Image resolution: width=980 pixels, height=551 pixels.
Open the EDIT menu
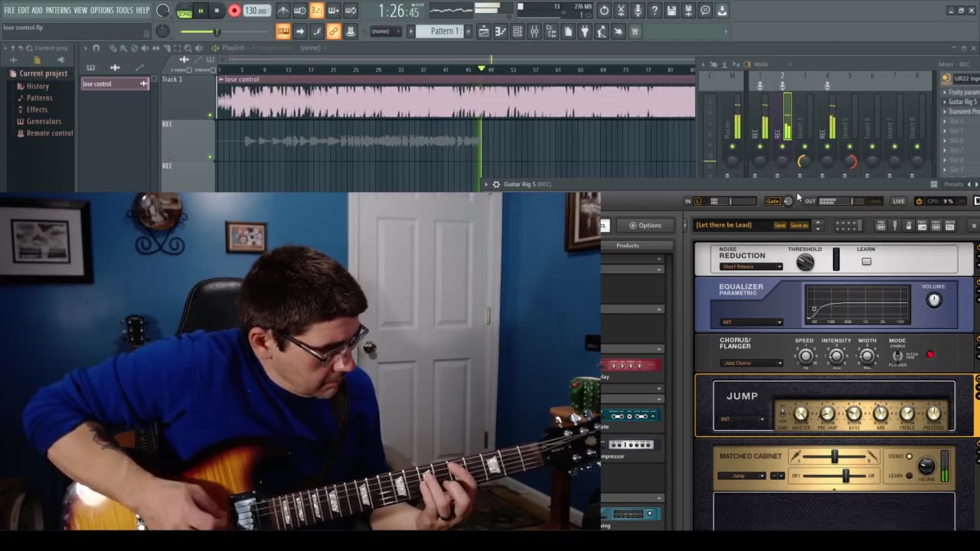(x=24, y=10)
